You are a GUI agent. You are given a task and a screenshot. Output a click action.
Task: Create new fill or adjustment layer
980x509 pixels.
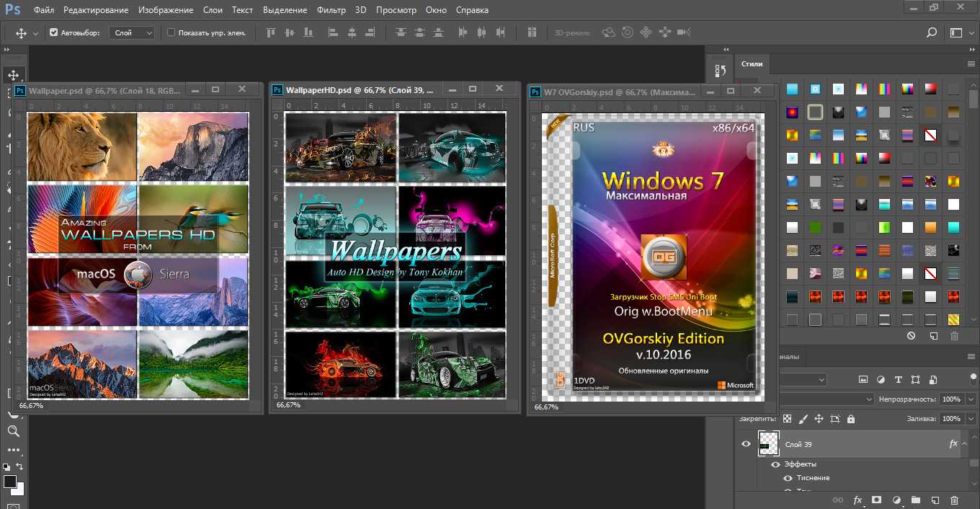point(896,500)
